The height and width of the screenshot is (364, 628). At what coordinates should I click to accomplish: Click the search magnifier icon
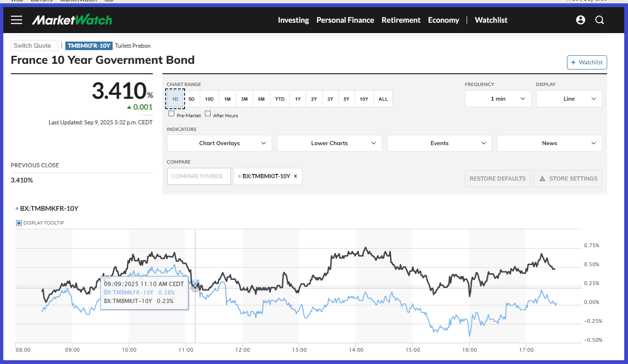pyautogui.click(x=600, y=20)
